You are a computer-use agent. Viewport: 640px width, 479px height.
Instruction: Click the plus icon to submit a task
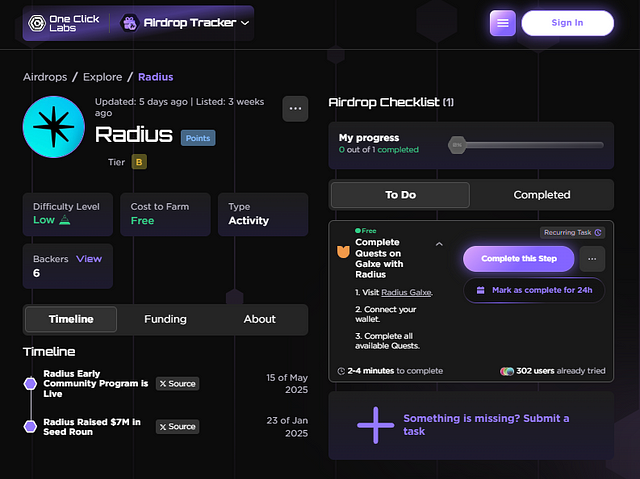point(376,425)
